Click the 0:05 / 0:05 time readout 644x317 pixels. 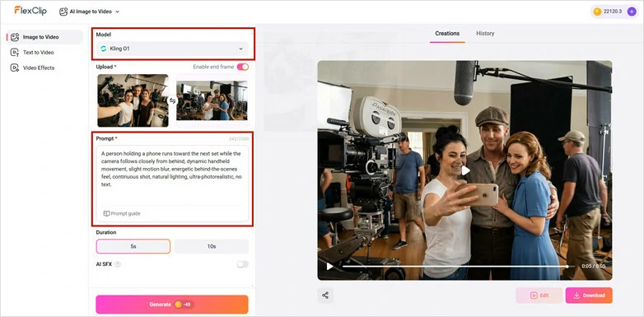click(x=594, y=267)
